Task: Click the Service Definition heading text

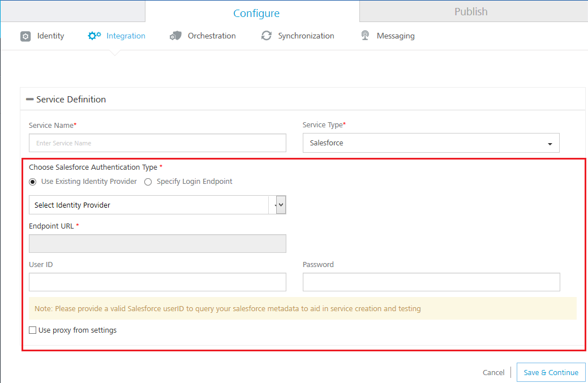Action: click(x=71, y=100)
